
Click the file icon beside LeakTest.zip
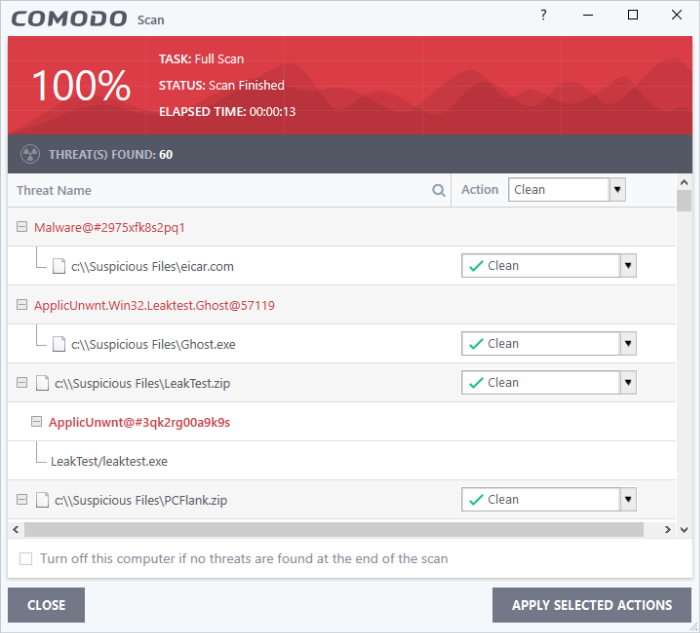pos(42,383)
